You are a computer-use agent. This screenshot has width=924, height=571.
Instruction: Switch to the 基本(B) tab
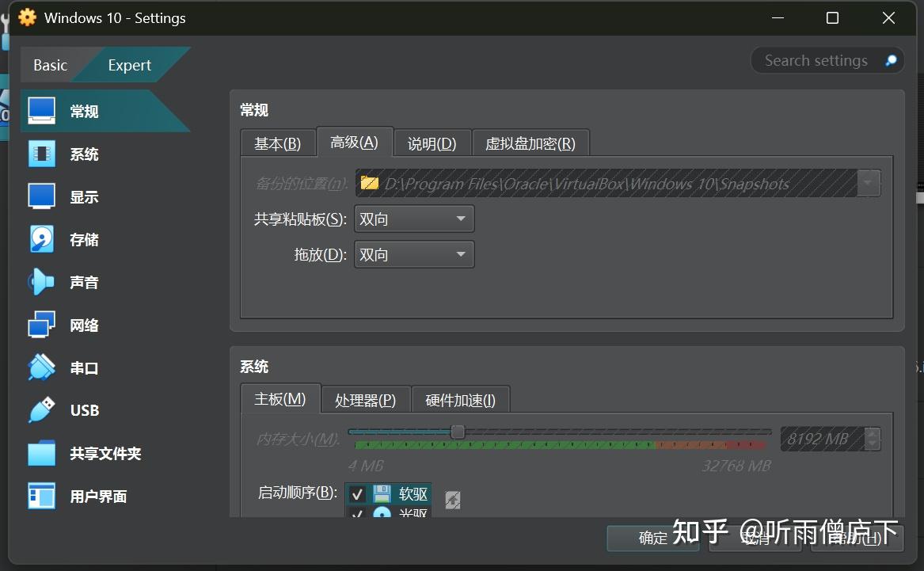[x=277, y=143]
